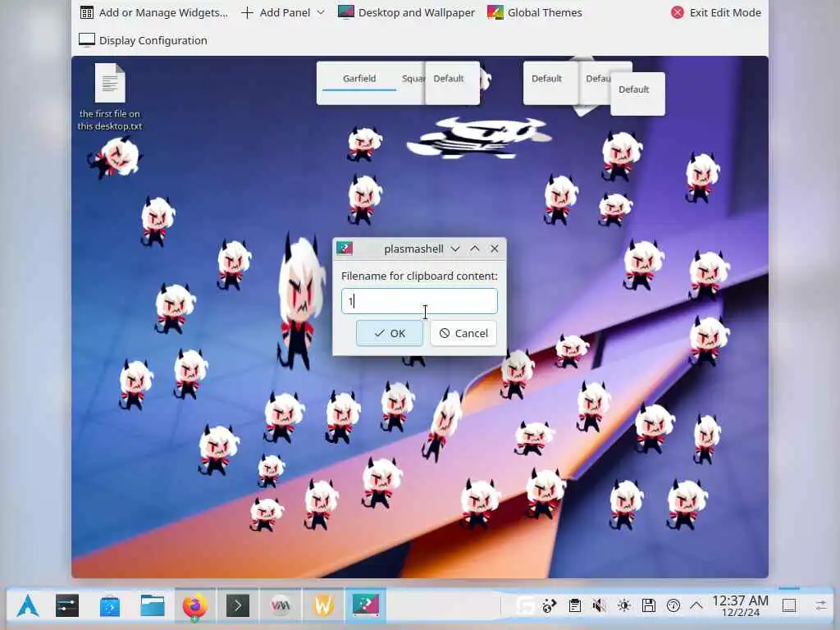Confirm with OK in plasmashell dialog
Image resolution: width=840 pixels, height=630 pixels.
coord(390,333)
